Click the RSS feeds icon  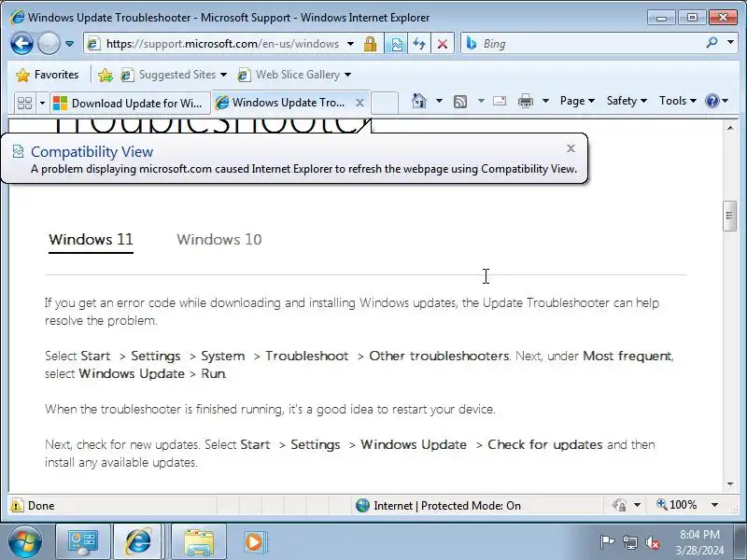point(460,101)
